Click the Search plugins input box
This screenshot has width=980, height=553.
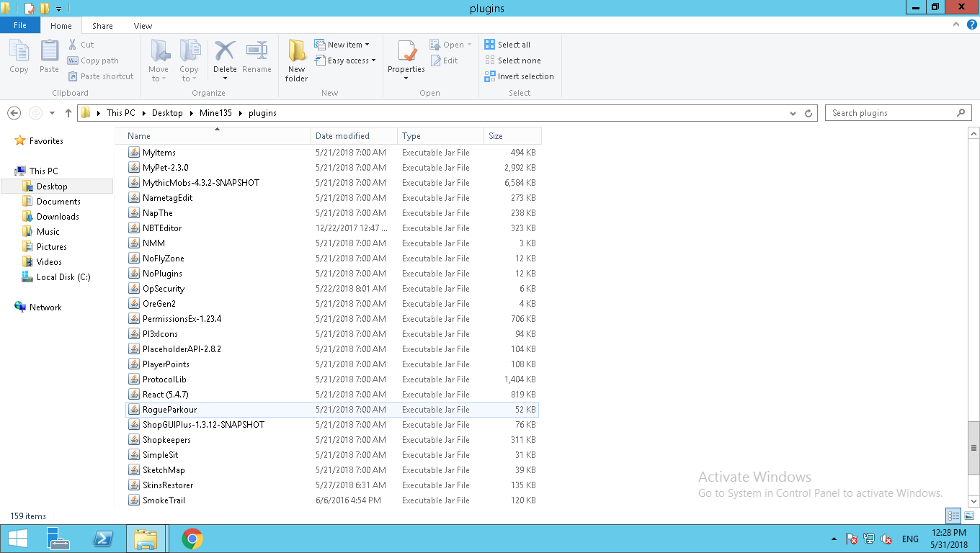click(x=891, y=113)
